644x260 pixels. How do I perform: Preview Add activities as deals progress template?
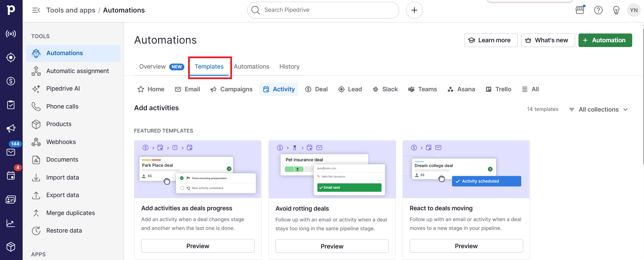tap(198, 246)
